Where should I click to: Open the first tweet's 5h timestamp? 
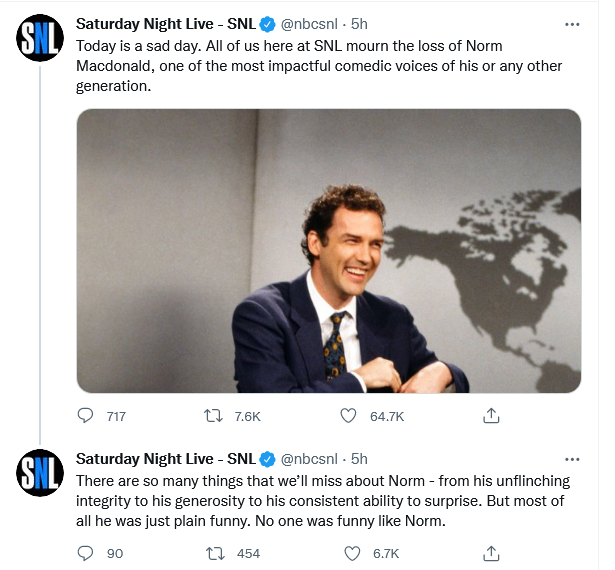pos(360,23)
